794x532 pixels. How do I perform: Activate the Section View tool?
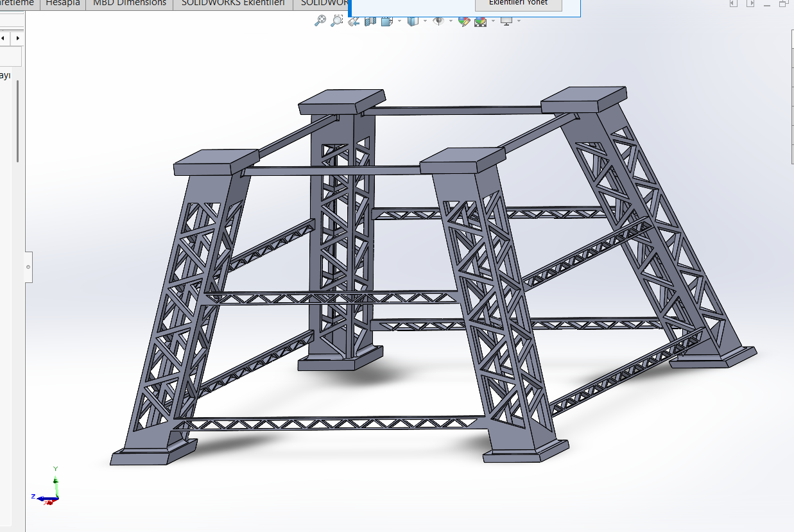point(370,21)
